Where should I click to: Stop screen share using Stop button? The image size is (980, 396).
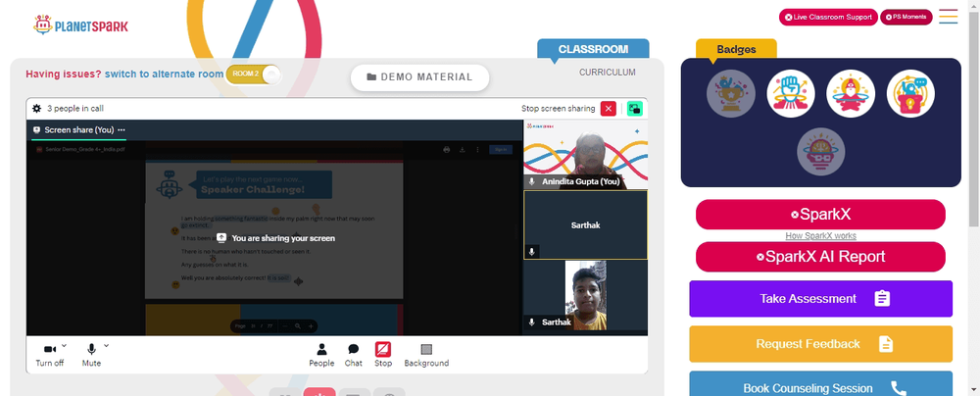(383, 355)
